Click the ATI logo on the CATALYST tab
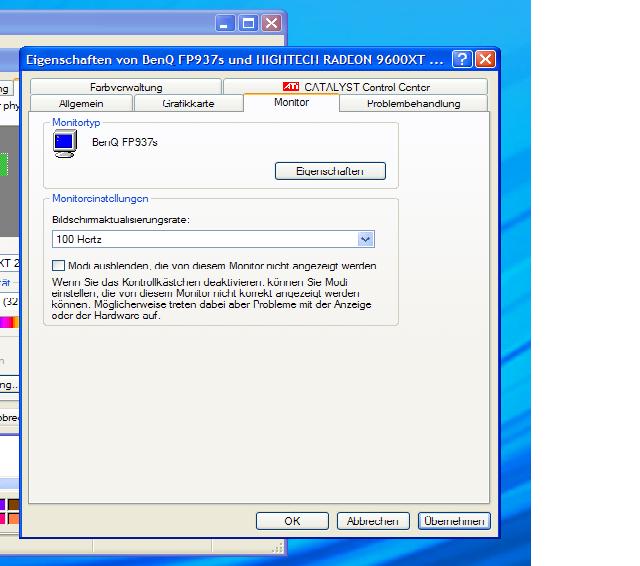 291,87
